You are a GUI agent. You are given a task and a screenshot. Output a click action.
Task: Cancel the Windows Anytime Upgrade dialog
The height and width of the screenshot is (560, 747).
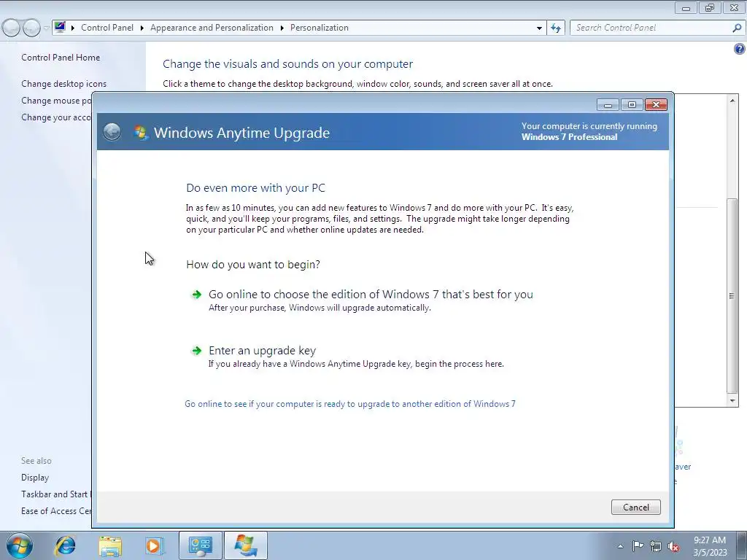point(635,507)
